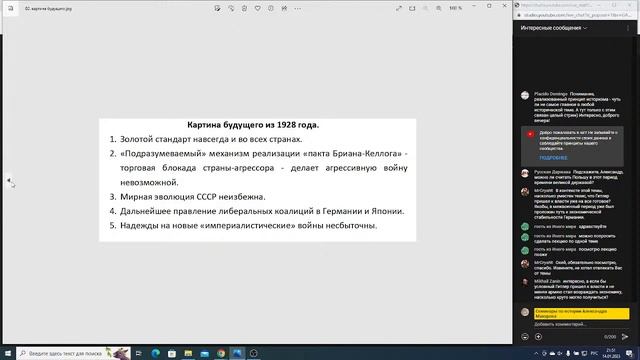The image size is (640, 360).
Task: Click the Windows taskbar search box
Action: (x=73, y=353)
